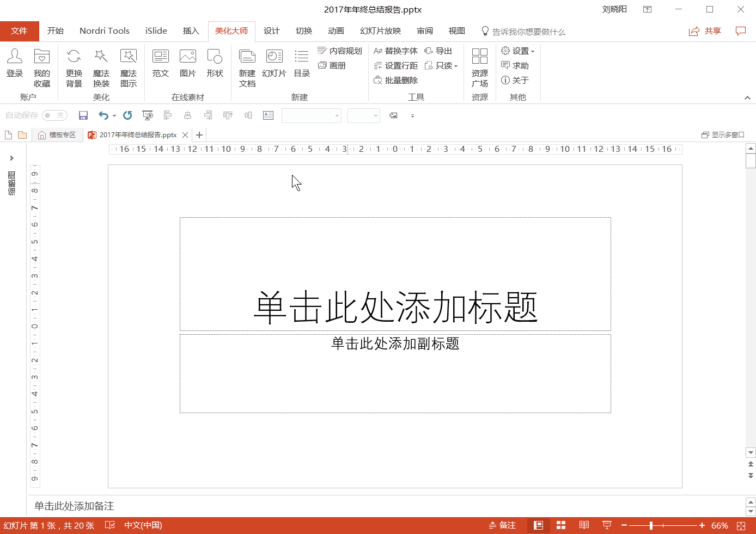Toggle the 自动保存 AutoSave switch
756x534 pixels.
coord(53,115)
